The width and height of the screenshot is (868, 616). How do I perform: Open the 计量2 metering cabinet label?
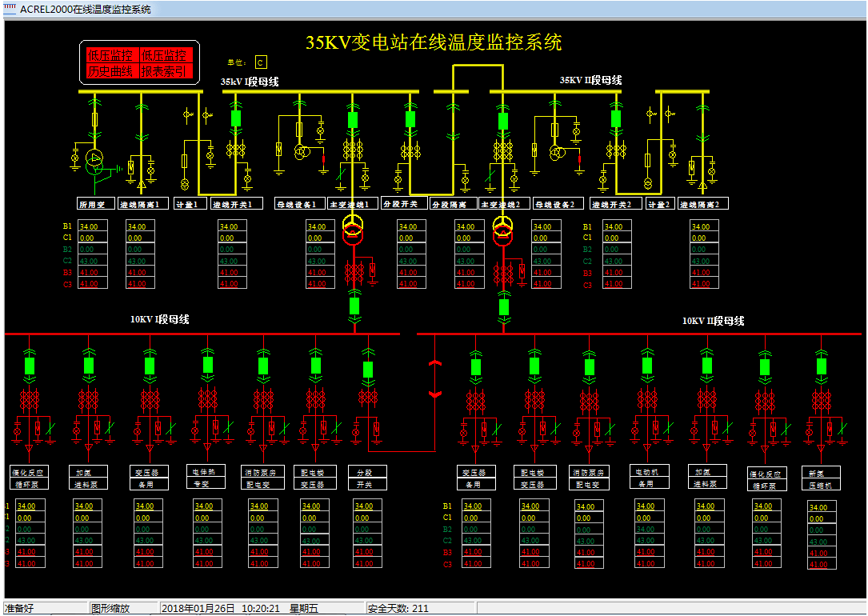tap(661, 204)
